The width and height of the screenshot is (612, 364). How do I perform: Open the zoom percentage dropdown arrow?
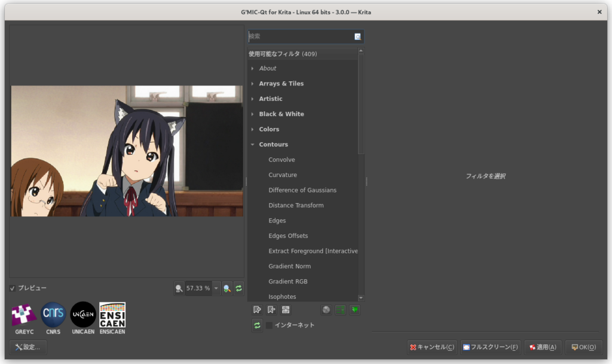pyautogui.click(x=216, y=288)
